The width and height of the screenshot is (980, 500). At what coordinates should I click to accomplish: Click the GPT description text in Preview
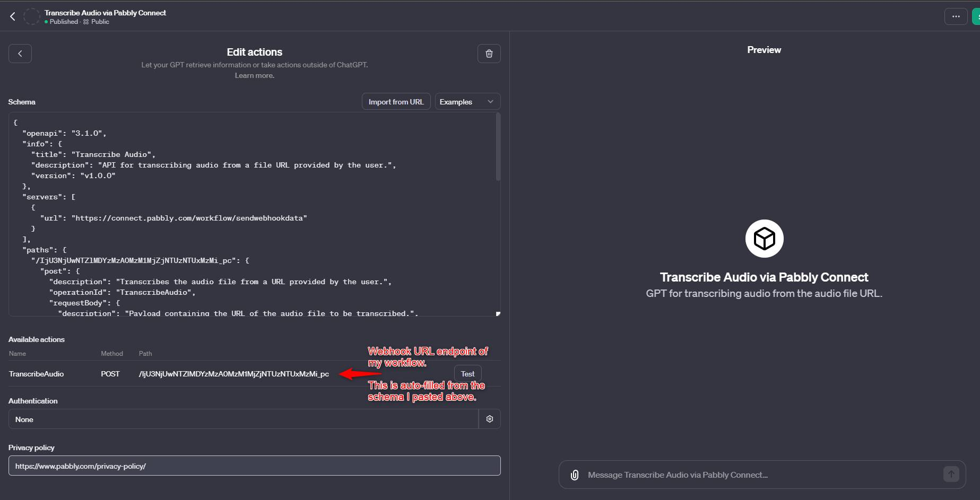tap(764, 293)
